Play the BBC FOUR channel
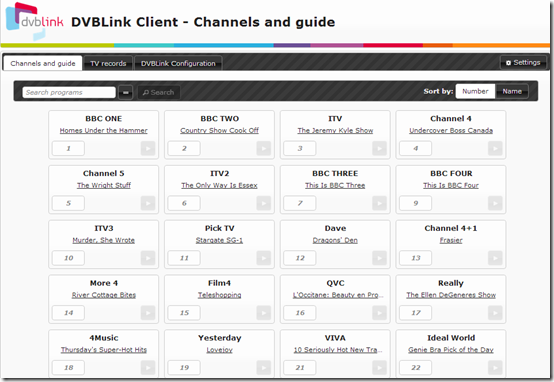The image size is (554, 382). (x=495, y=203)
